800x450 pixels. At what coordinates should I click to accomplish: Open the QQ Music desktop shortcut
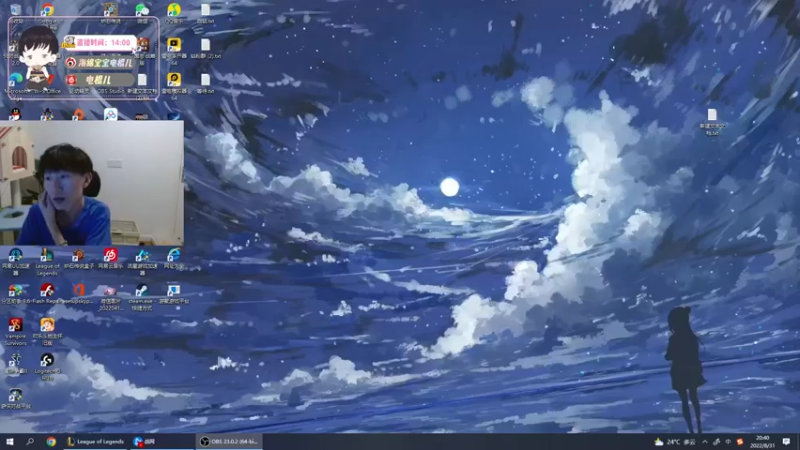(x=173, y=13)
